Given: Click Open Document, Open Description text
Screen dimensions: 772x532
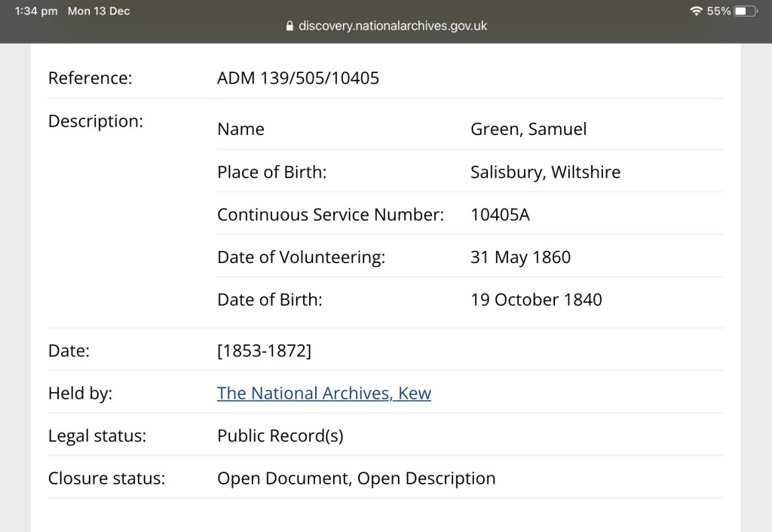Looking at the screenshot, I should point(356,478).
